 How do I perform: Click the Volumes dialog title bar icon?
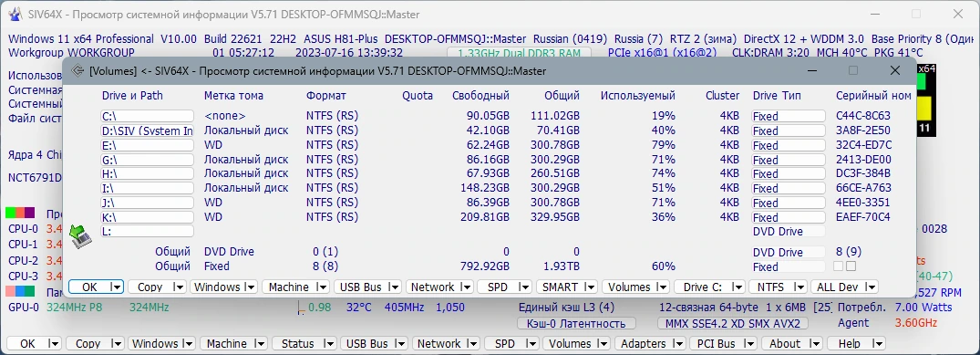[x=77, y=71]
